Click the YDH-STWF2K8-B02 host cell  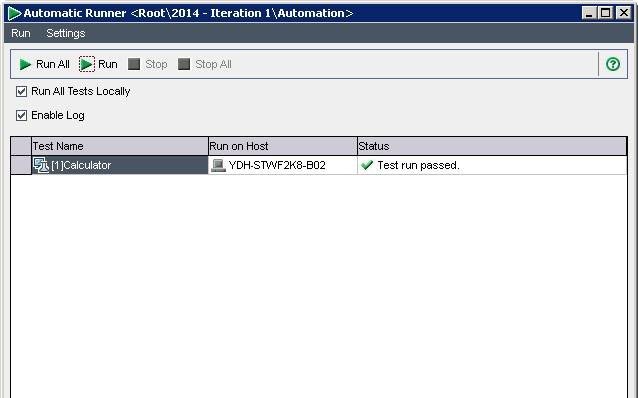283,165
